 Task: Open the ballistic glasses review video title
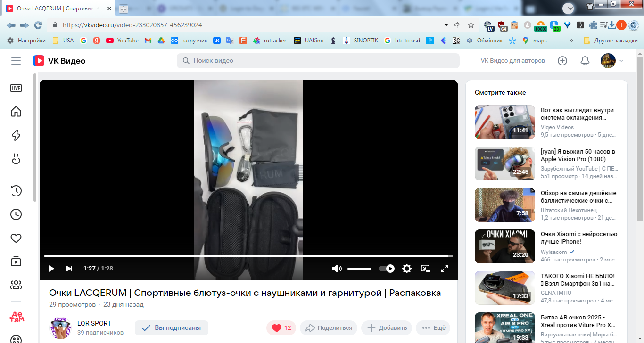click(x=578, y=197)
